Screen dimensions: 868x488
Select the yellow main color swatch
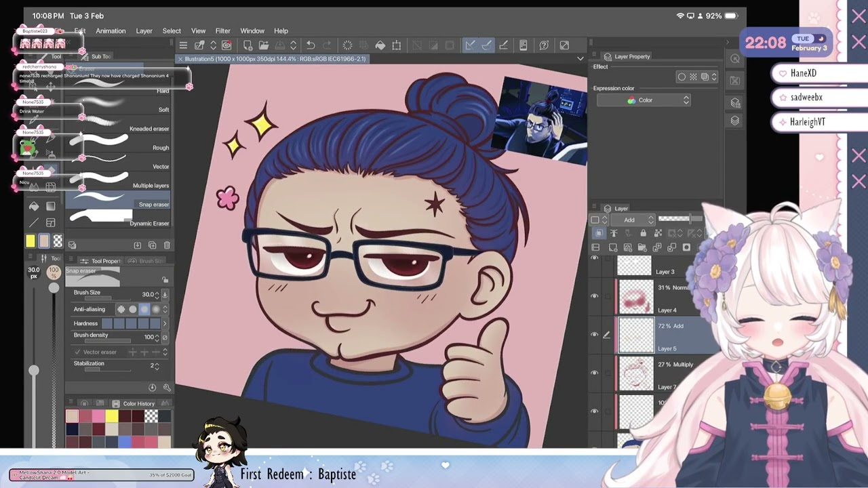[31, 241]
